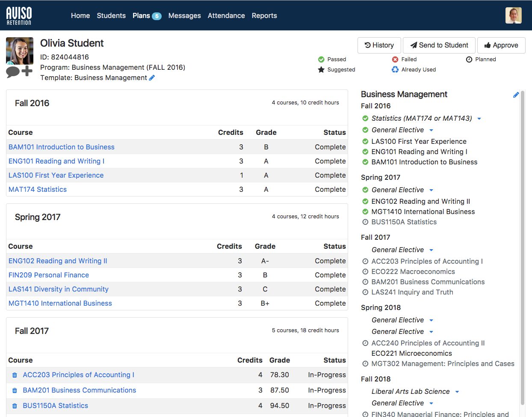Click the Planned legend clock icon

(x=469, y=60)
